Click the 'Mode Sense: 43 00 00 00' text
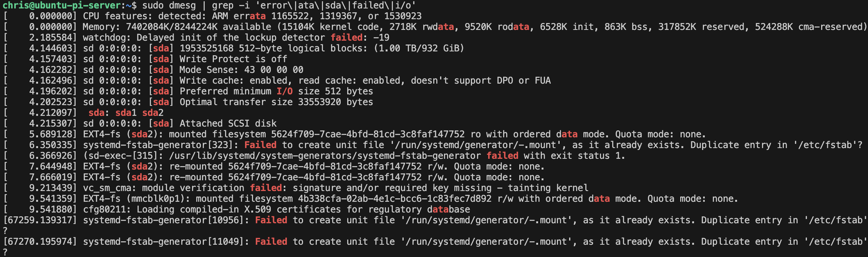The image size is (868, 257). (x=241, y=70)
